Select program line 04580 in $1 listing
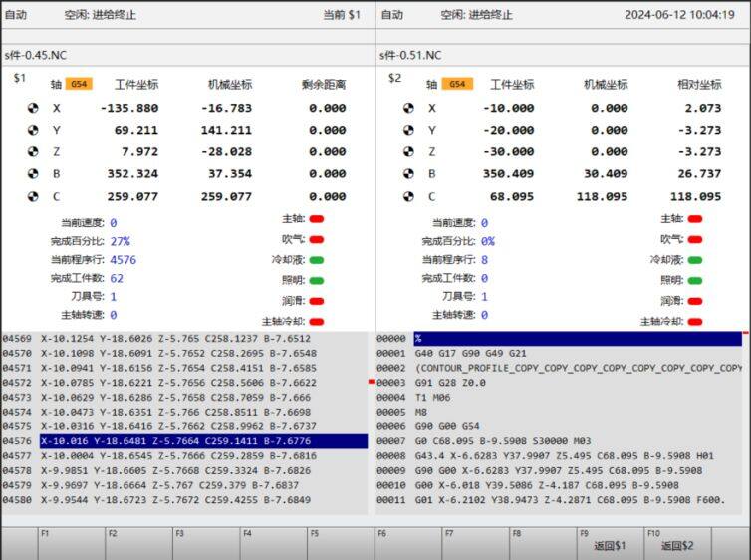This screenshot has height=560, width=751. 184,499
